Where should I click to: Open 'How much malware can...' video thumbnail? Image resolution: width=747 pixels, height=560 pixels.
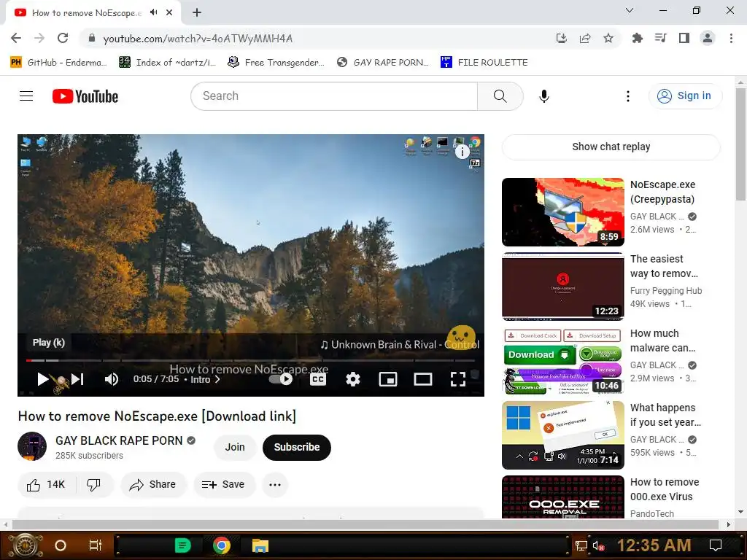562,360
